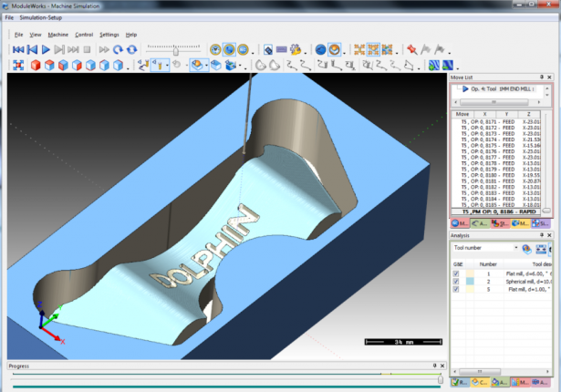The image size is (561, 392).
Task: Disable the checkbox for tool number 5
Action: pyautogui.click(x=456, y=290)
